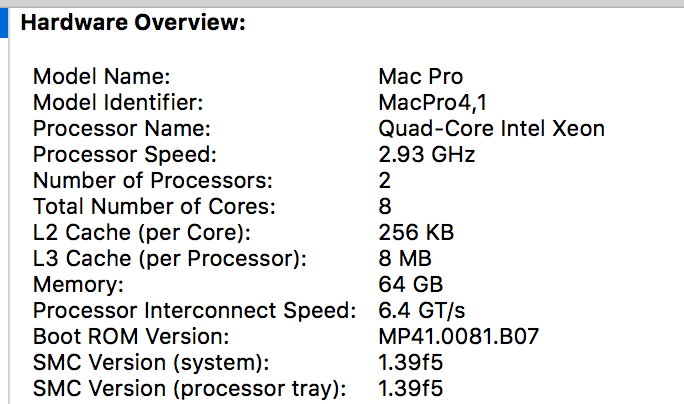Image resolution: width=684 pixels, height=404 pixels.
Task: Click the Model Identifier label
Action: (x=118, y=103)
